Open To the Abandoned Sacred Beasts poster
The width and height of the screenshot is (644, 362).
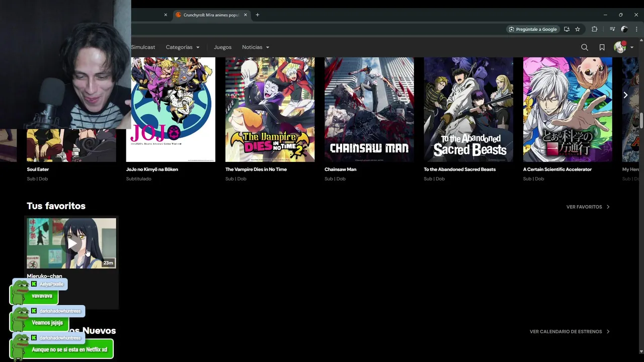tap(468, 110)
